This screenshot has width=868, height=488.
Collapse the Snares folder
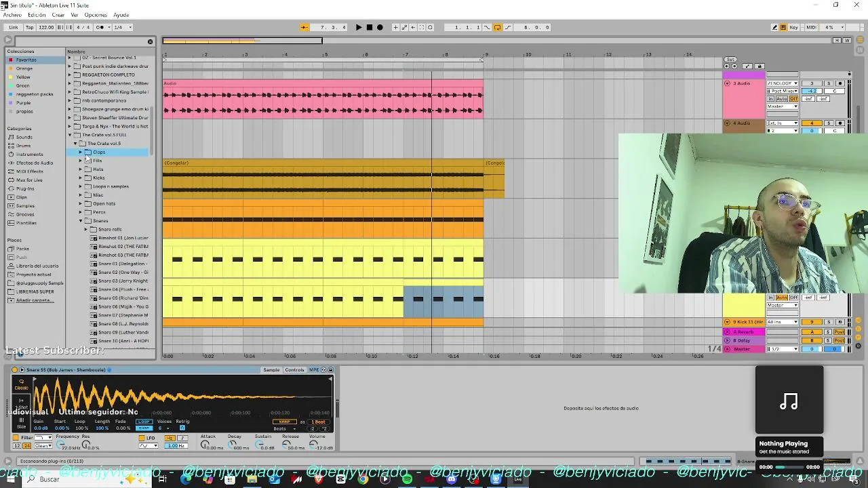81,221
